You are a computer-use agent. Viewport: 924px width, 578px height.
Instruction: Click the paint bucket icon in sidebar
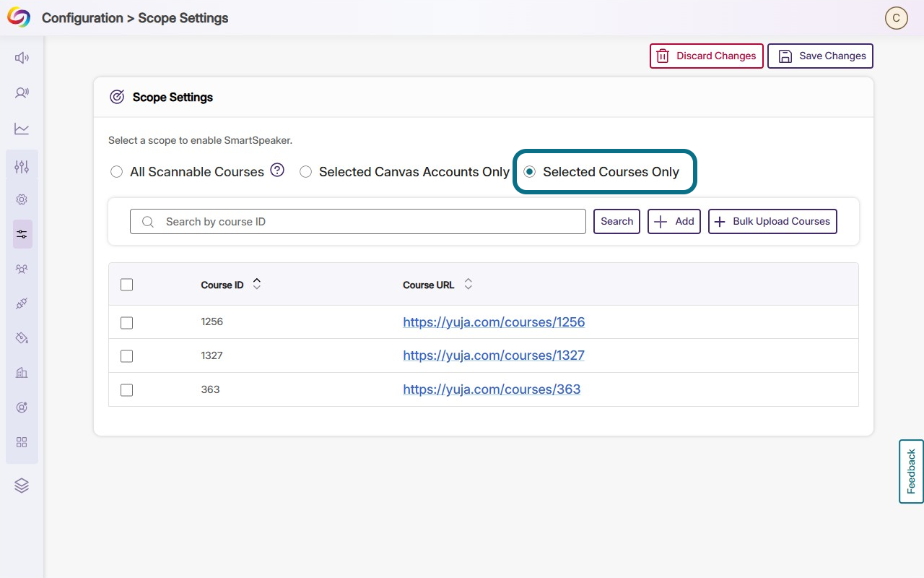22,338
